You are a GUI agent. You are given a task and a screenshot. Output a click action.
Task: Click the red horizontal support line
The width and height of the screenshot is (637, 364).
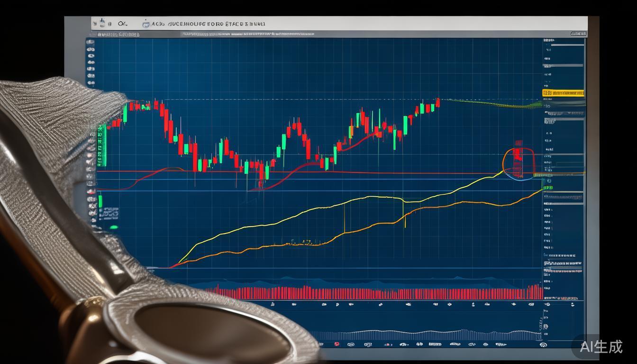coord(379,173)
